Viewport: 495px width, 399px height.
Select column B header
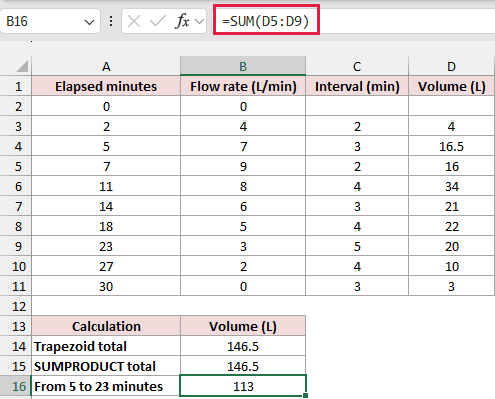tap(243, 66)
